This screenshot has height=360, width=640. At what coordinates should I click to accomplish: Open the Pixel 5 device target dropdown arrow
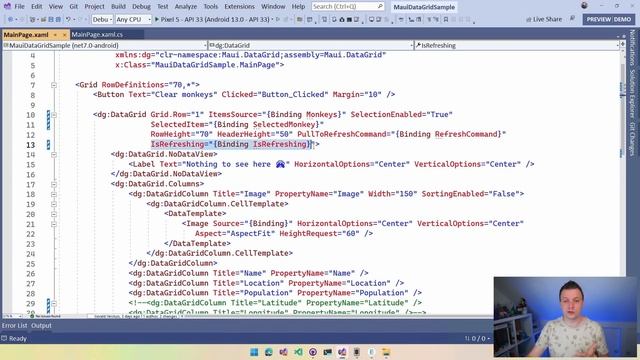(272, 19)
